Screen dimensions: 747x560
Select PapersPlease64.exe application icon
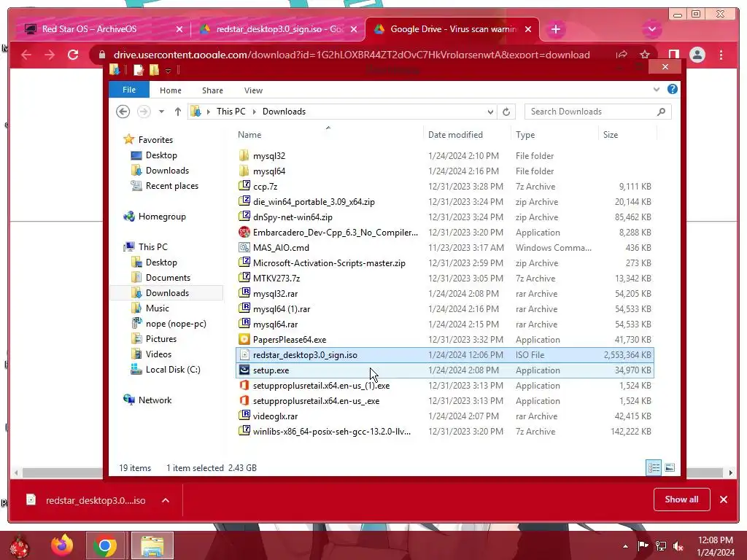244,340
